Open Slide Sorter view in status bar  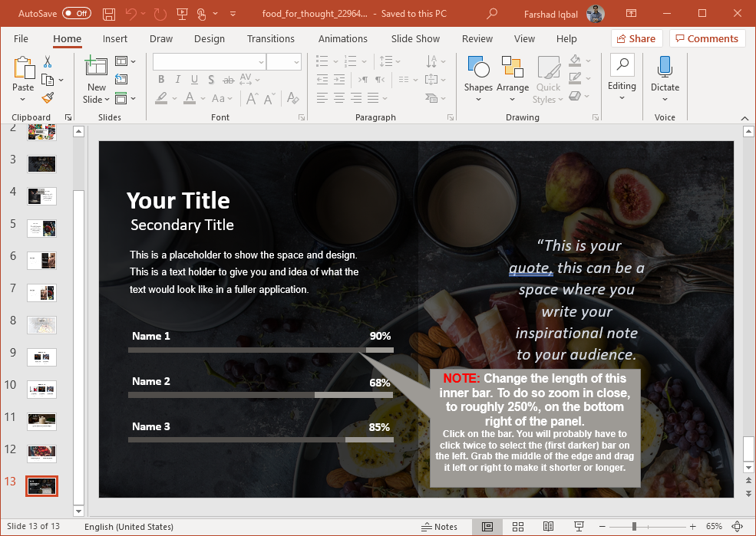518,527
